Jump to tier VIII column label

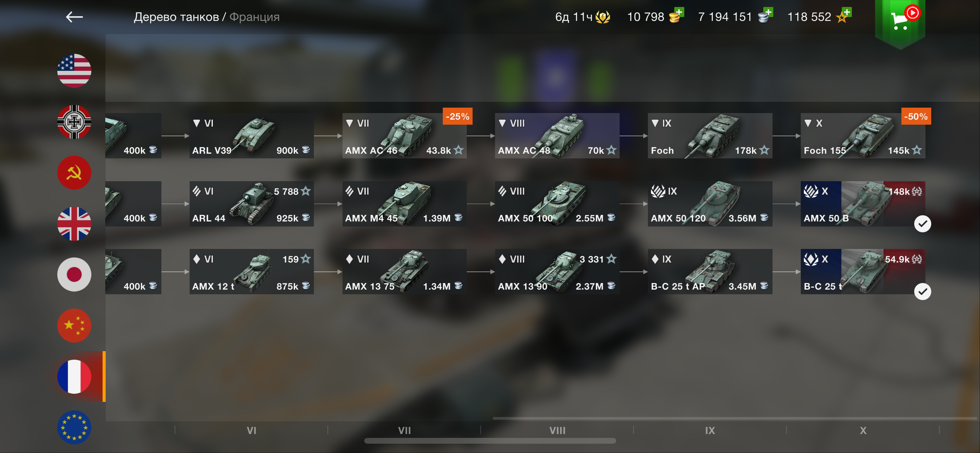557,431
